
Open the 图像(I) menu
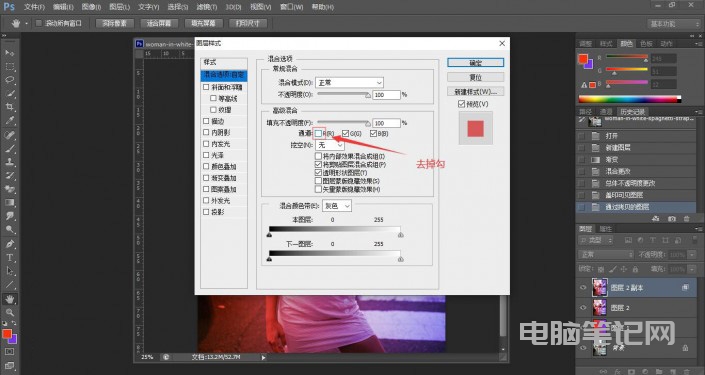[x=91, y=7]
